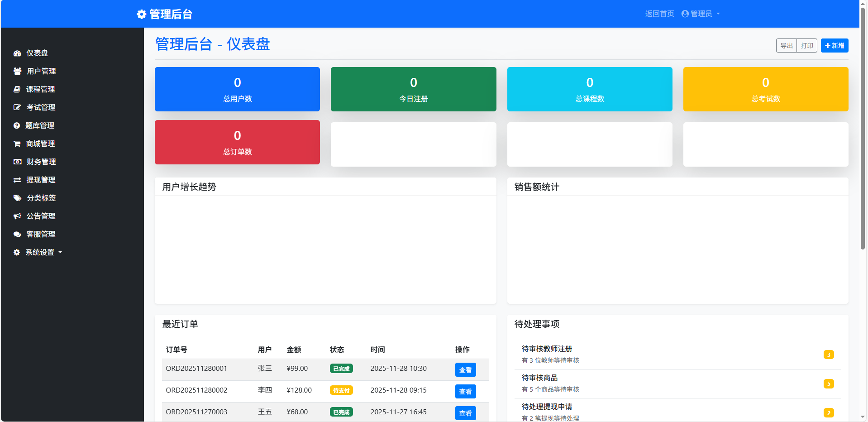Click the 课程管理 book icon
The width and height of the screenshot is (868, 422).
[x=17, y=89]
